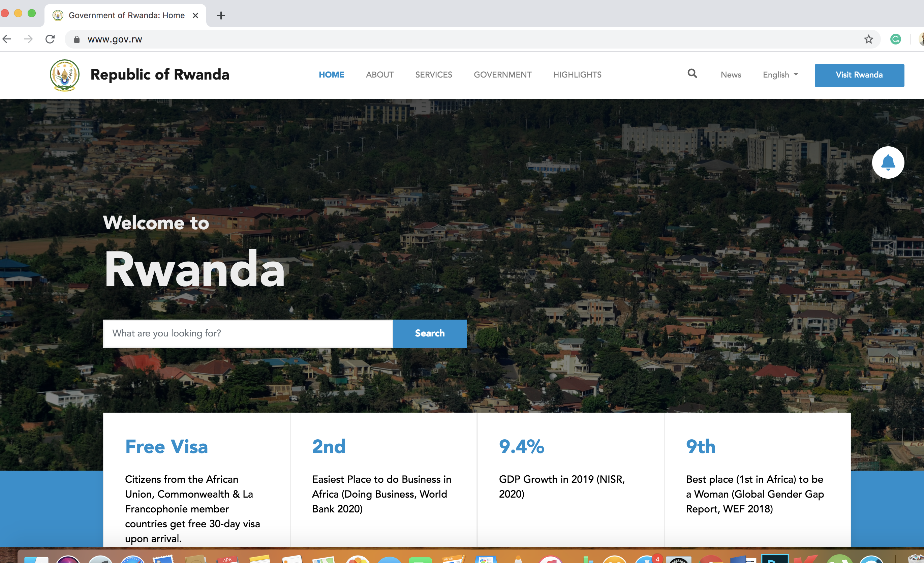Viewport: 924px width, 563px height.
Task: Click the lock icon in address bar
Action: click(x=77, y=39)
